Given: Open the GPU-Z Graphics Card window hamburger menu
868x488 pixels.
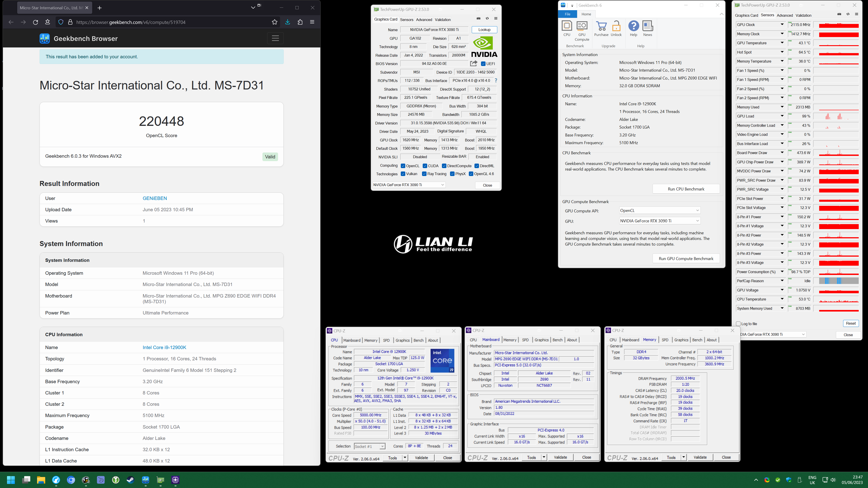Looking at the screenshot, I should tap(496, 19).
